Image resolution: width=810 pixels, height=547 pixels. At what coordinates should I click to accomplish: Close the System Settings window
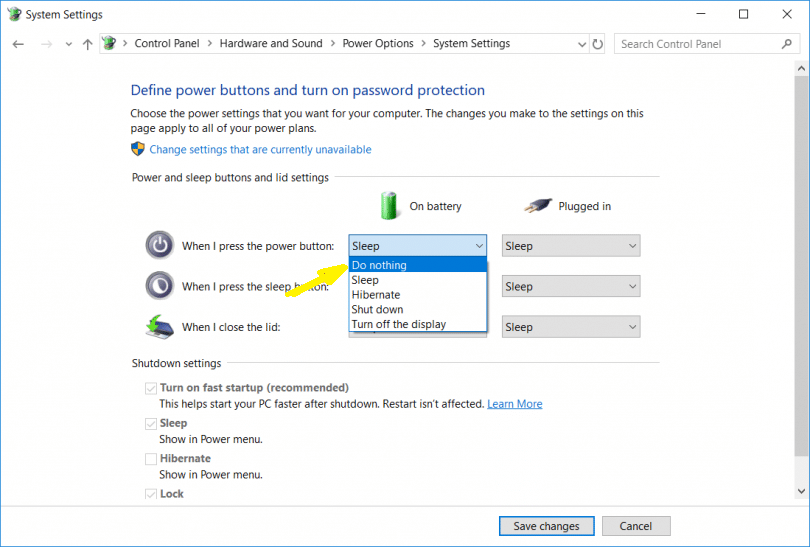tap(787, 14)
